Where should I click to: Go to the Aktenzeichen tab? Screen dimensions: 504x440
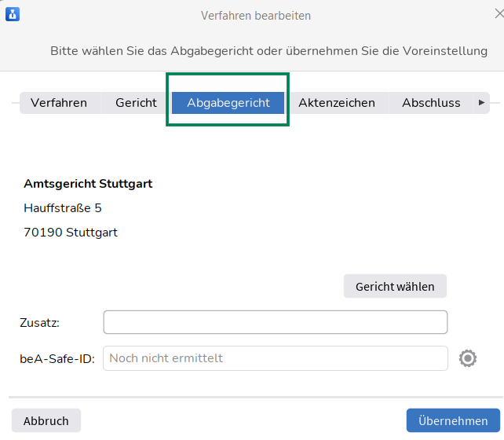tap(337, 103)
